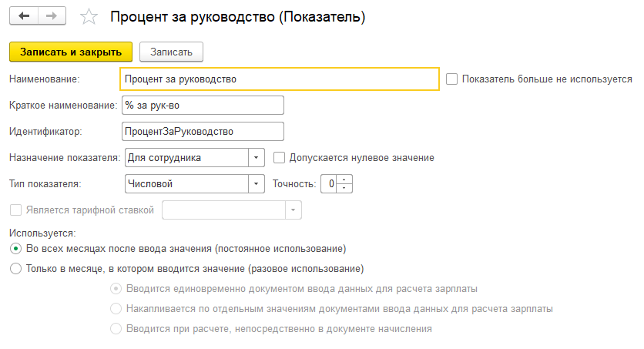The image size is (644, 349).
Task: Add form to favorites star icon
Action: [x=89, y=16]
